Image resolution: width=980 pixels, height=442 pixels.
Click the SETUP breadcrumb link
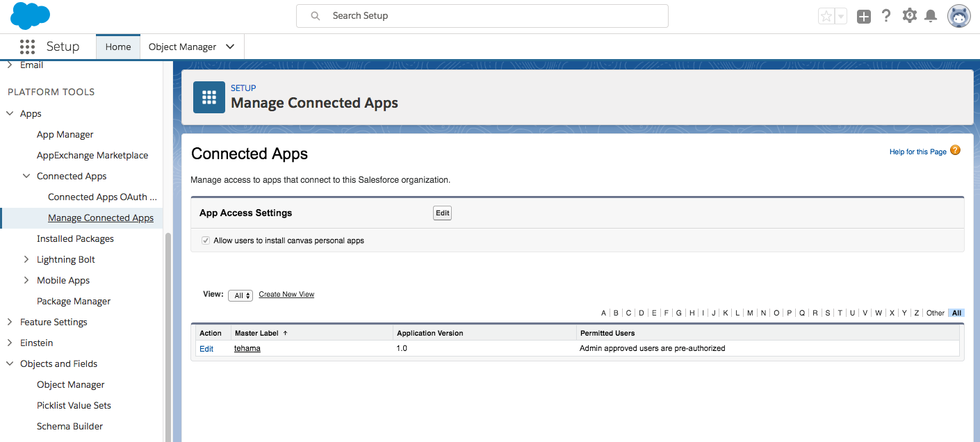pos(243,88)
